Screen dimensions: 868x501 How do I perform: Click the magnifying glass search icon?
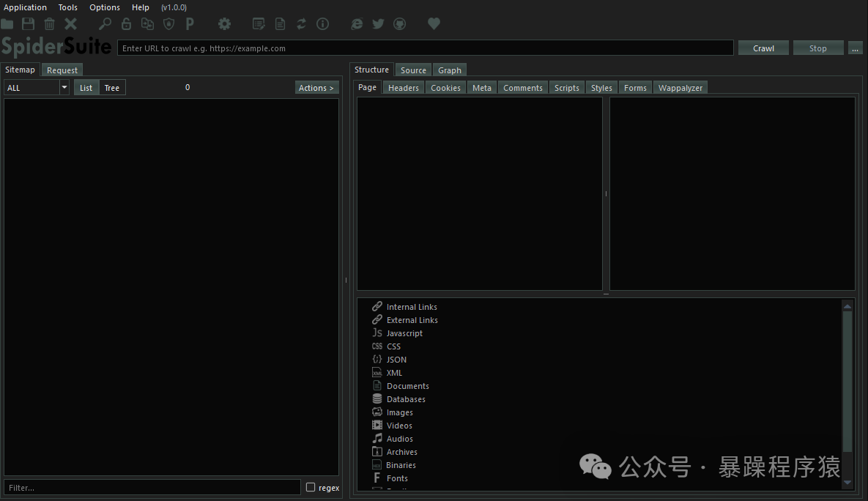(x=105, y=24)
